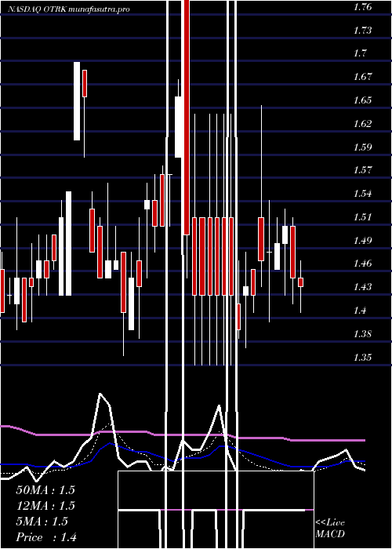The width and height of the screenshot is (392, 549).
Task: Click the 1.67 price axis label
Action: [x=362, y=77]
